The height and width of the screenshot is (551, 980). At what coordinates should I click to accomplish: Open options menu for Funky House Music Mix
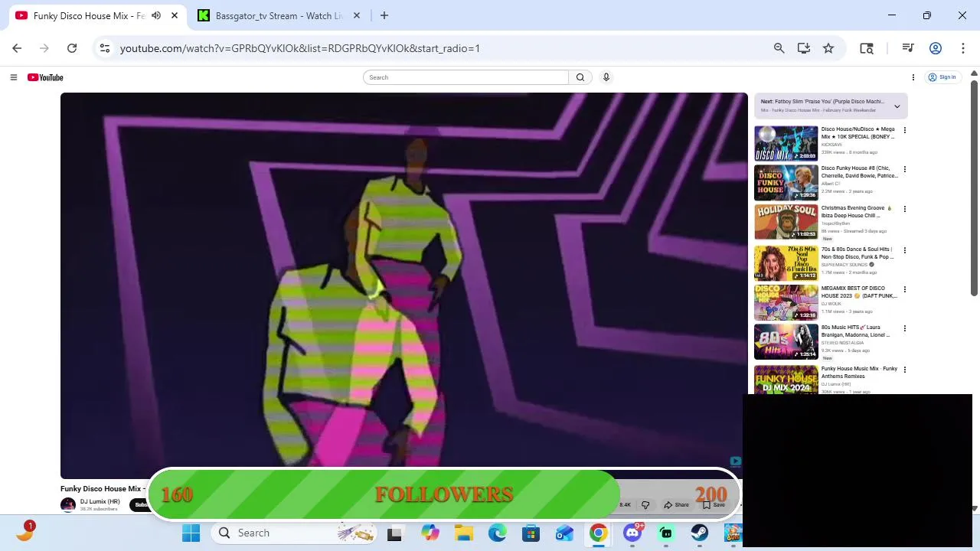pos(904,370)
